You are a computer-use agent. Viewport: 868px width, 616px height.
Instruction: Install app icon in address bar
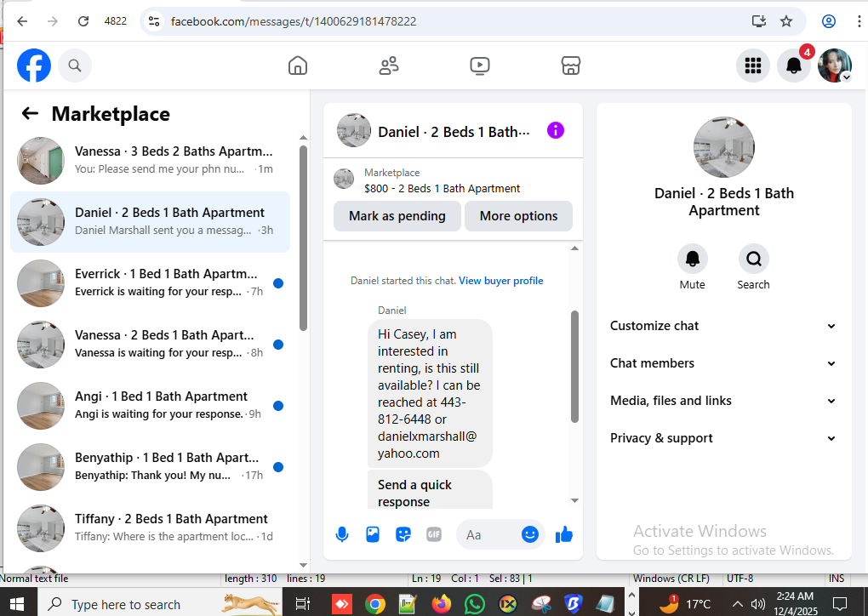coord(759,21)
